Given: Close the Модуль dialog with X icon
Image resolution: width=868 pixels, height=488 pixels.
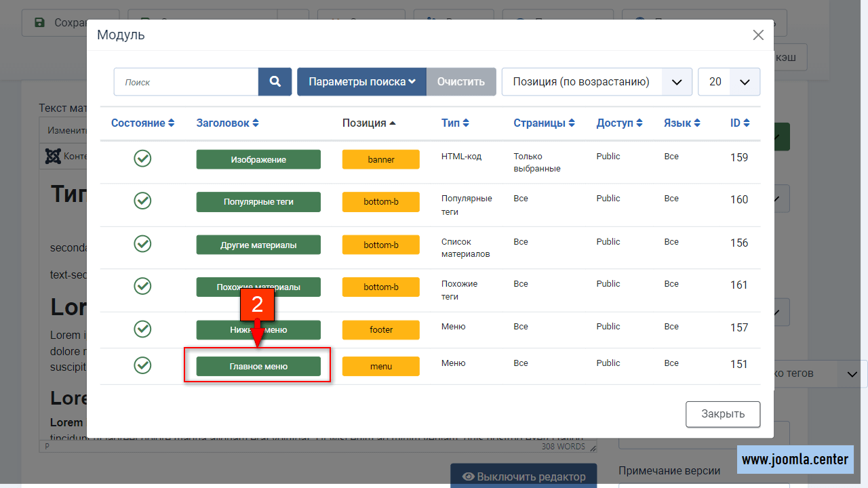Looking at the screenshot, I should click(758, 35).
